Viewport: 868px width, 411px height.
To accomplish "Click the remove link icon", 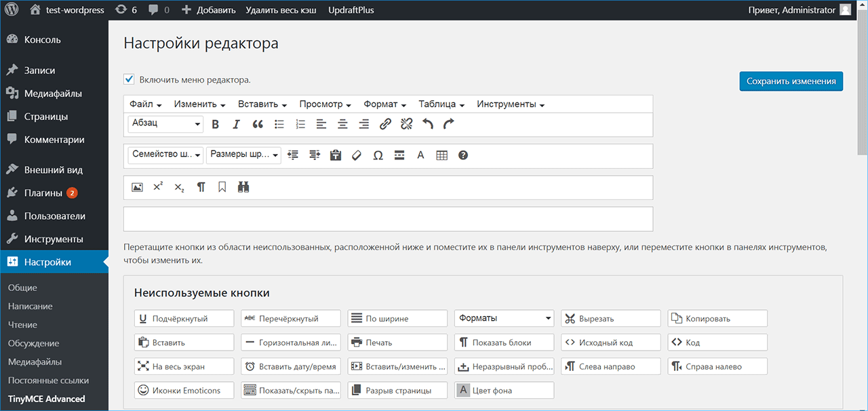I will [406, 124].
